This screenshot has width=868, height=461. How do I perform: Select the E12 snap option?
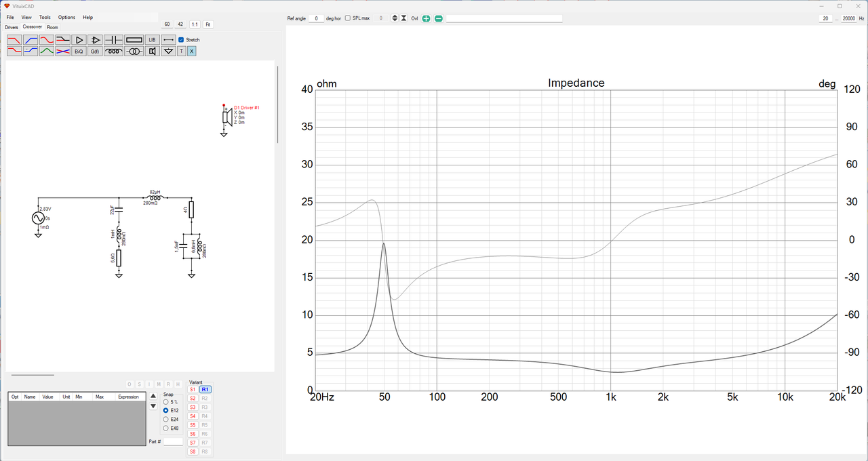[166, 411]
